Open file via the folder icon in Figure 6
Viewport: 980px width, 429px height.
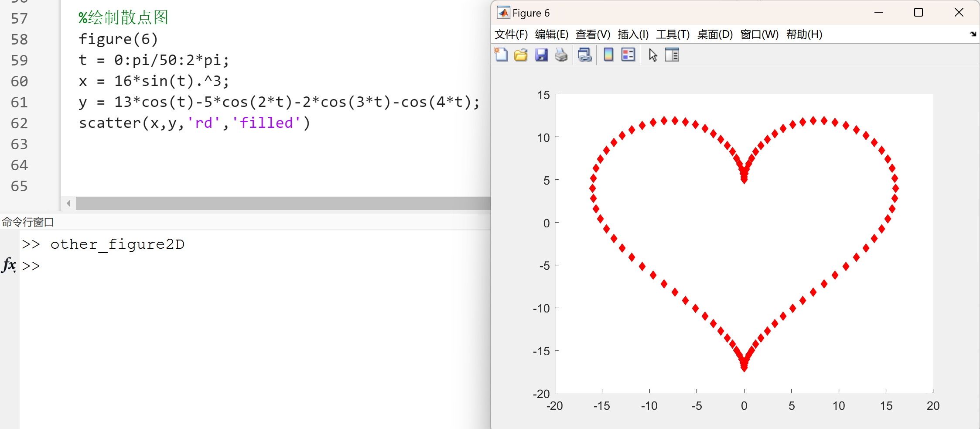[x=521, y=55]
